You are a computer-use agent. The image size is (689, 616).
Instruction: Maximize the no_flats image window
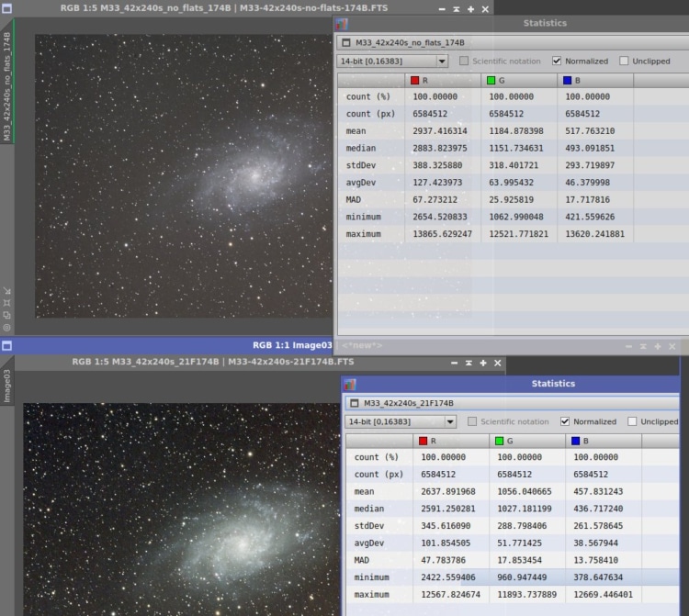click(x=470, y=9)
